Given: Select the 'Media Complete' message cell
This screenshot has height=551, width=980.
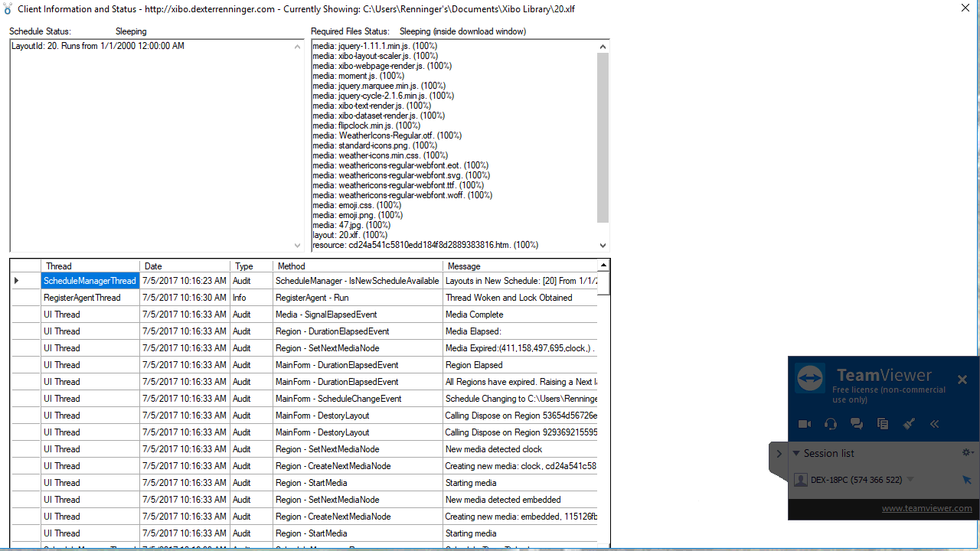Looking at the screenshot, I should [520, 315].
